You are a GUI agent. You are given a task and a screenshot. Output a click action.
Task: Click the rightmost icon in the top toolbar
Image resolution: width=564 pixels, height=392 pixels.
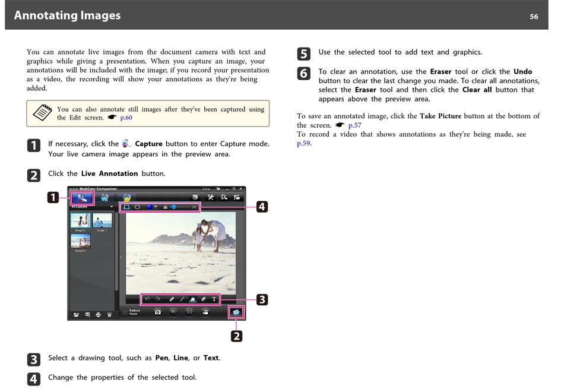237,197
